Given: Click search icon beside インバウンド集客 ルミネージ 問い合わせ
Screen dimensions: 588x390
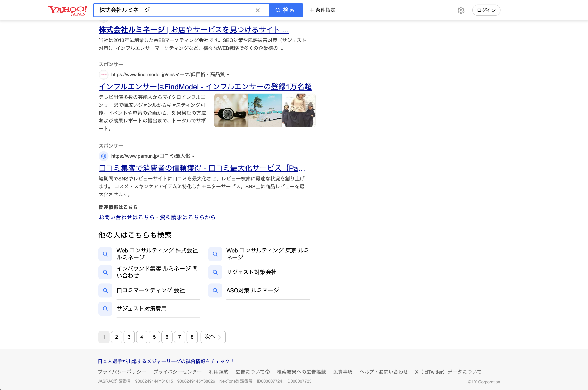Looking at the screenshot, I should click(x=105, y=272).
